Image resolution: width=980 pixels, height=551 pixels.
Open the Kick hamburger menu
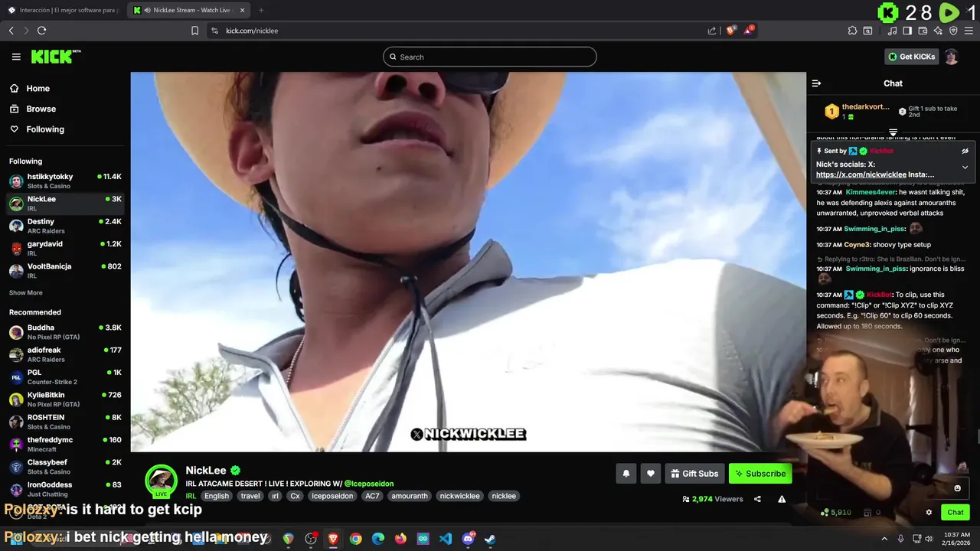[x=16, y=57]
